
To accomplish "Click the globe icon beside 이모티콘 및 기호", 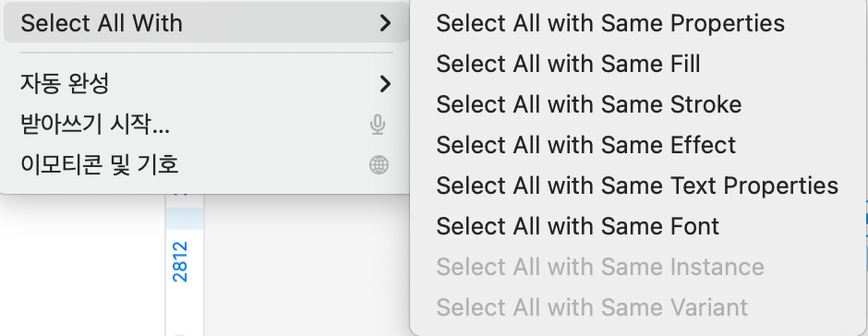I will pos(379,165).
